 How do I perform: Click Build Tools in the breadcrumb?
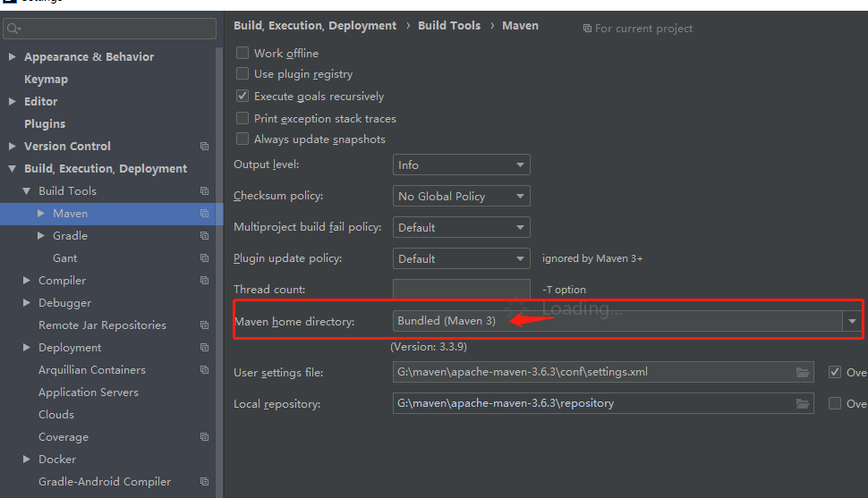(x=449, y=26)
